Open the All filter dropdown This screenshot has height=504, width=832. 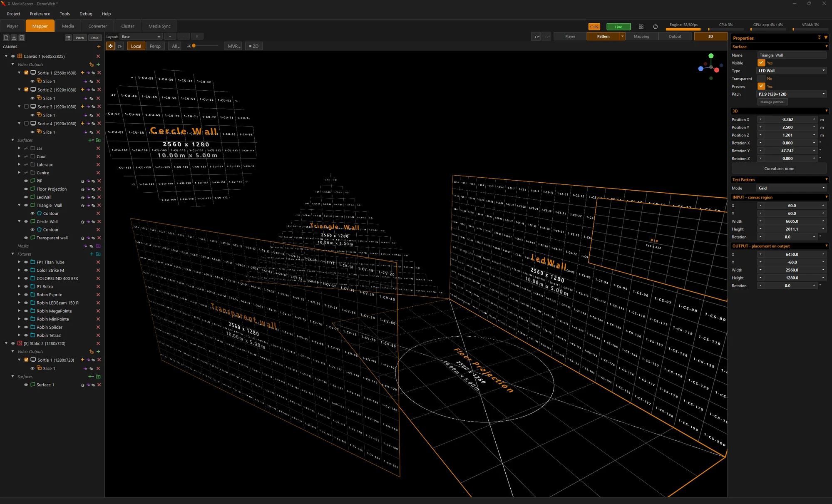coord(175,46)
